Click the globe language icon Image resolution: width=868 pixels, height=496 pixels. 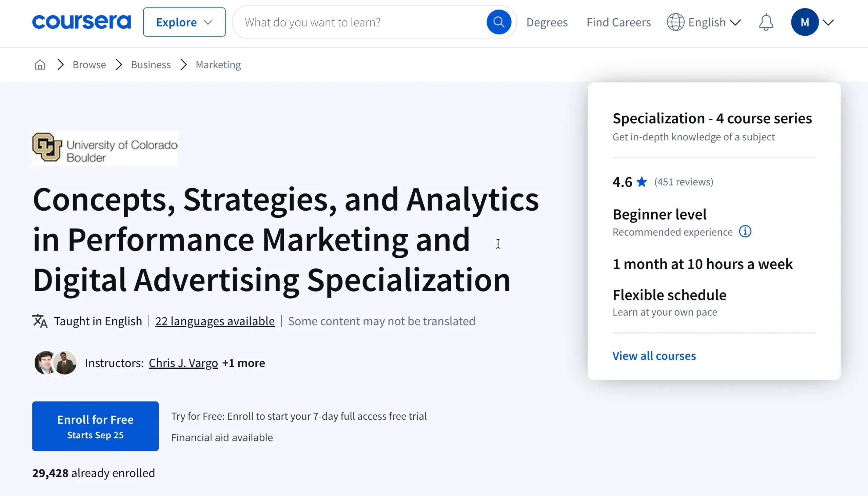coord(675,22)
